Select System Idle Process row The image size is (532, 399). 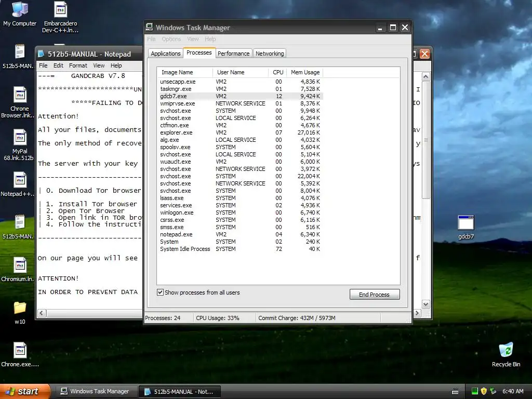coord(240,249)
